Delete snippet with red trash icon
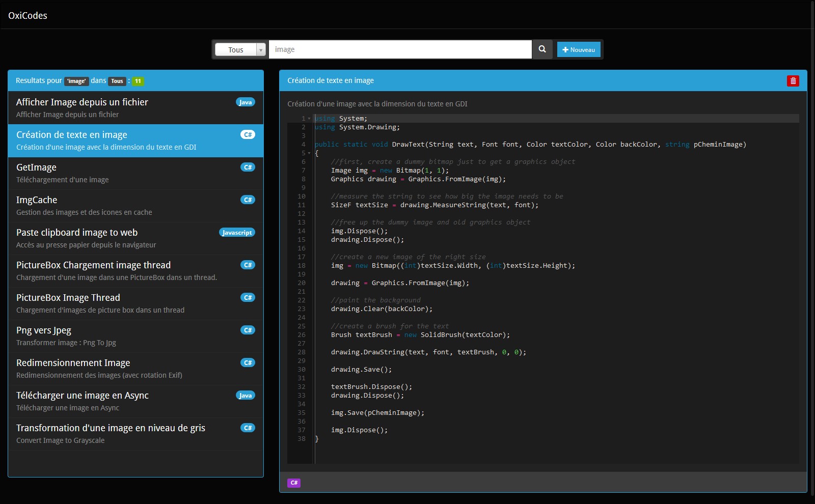Screen dimensions: 815x504 pos(793,81)
